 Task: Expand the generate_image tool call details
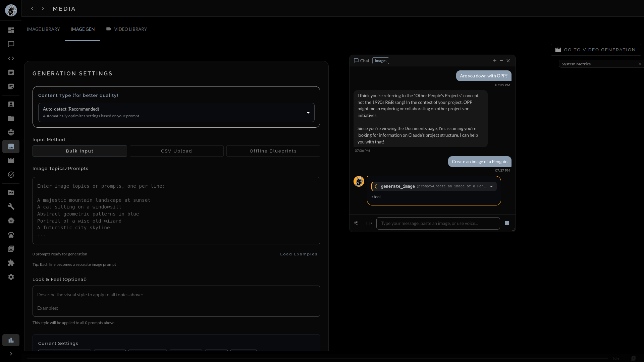(x=491, y=186)
